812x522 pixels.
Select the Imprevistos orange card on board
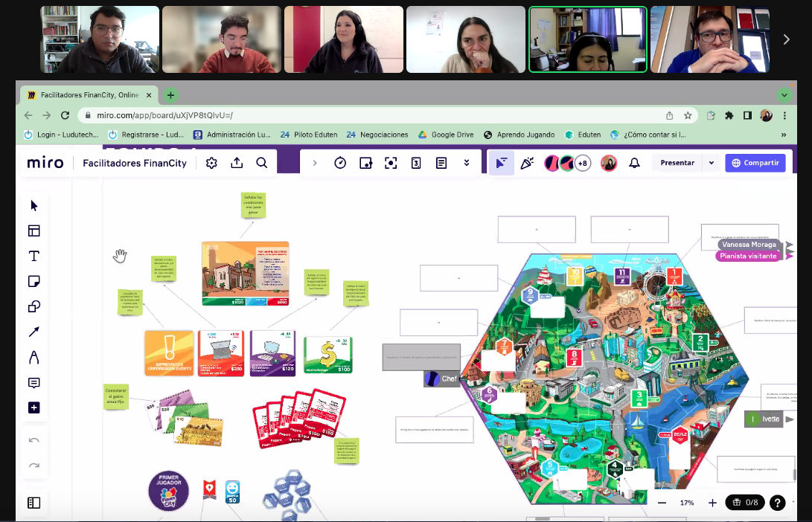(170, 352)
